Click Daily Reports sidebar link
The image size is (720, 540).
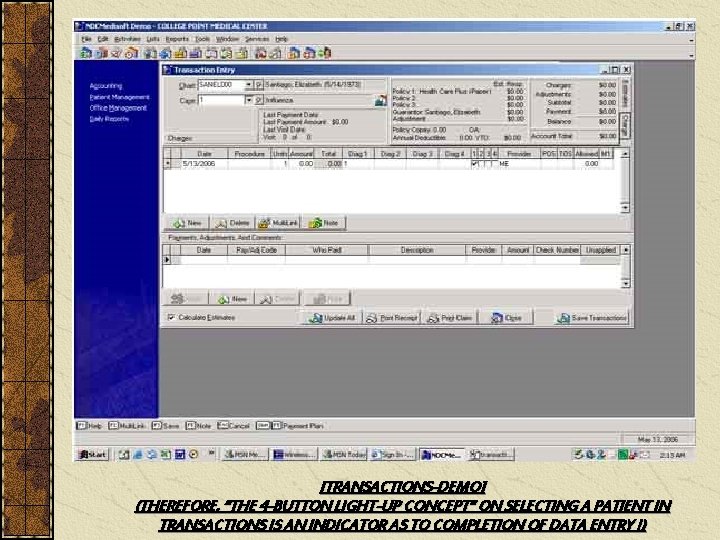pyautogui.click(x=109, y=119)
